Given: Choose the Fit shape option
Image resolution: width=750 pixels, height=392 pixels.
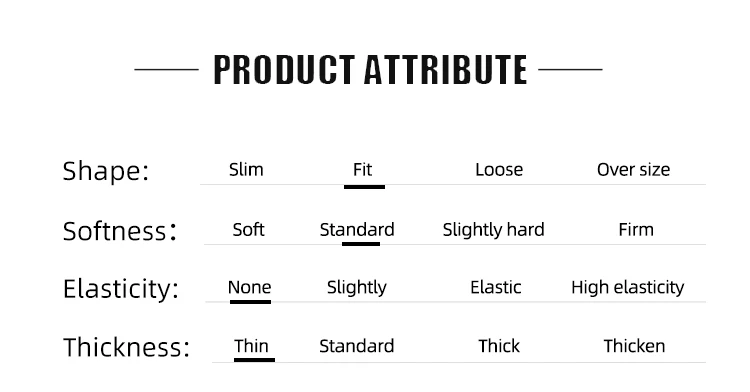Looking at the screenshot, I should (363, 170).
